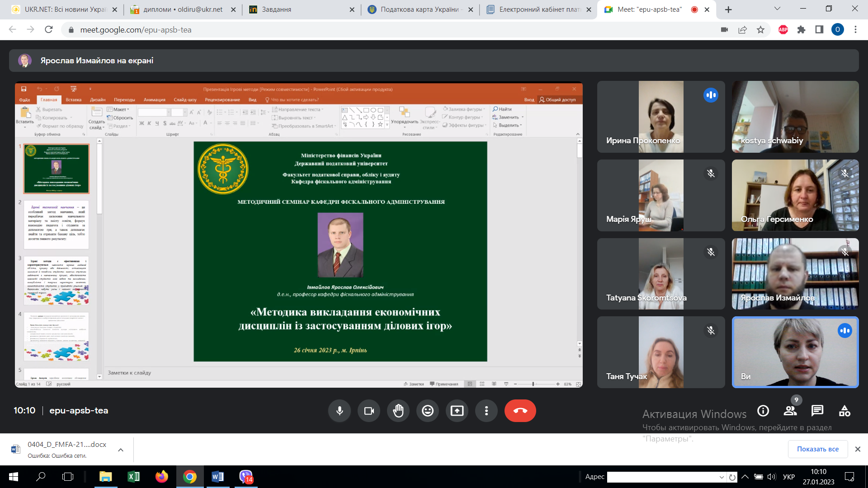
Task: Open activities icon in Meet
Action: point(844,411)
